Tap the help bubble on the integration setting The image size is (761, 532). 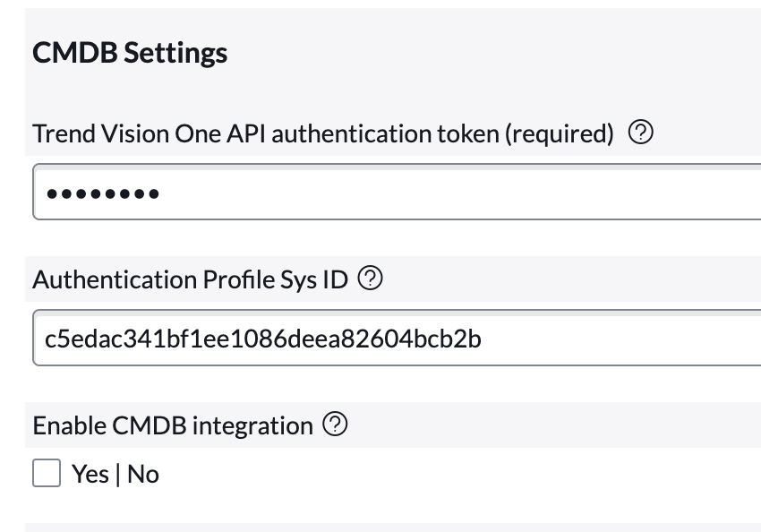336,425
